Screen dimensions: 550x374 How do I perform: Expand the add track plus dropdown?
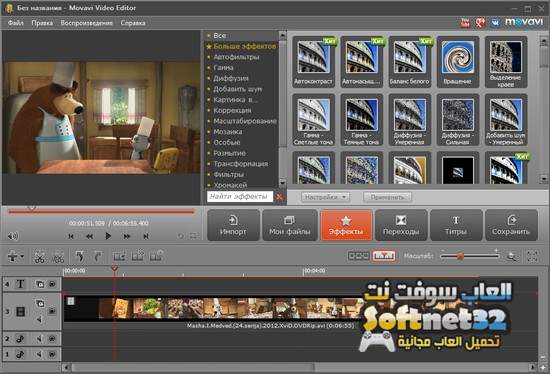click(15, 256)
